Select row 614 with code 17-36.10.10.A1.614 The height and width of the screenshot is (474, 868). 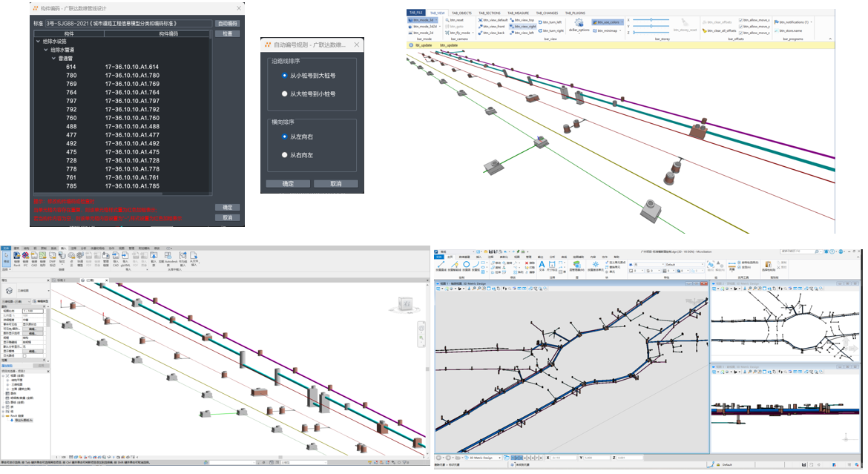click(111, 67)
